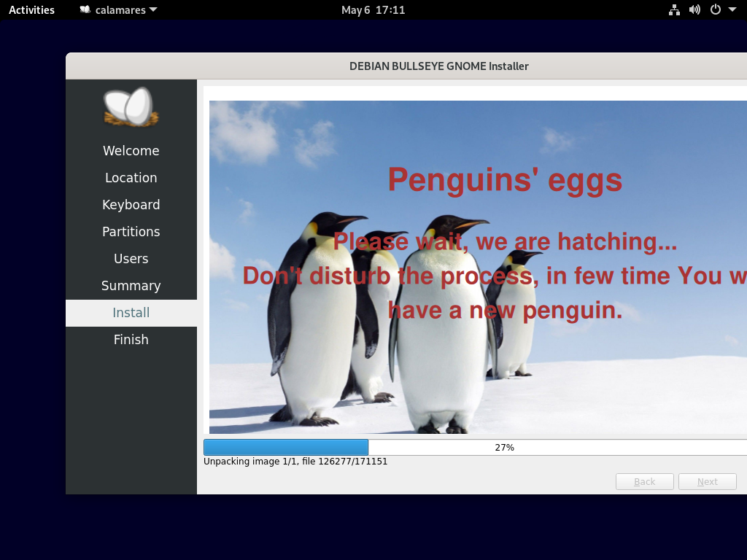
Task: Open the Activities overview
Action: pos(31,10)
